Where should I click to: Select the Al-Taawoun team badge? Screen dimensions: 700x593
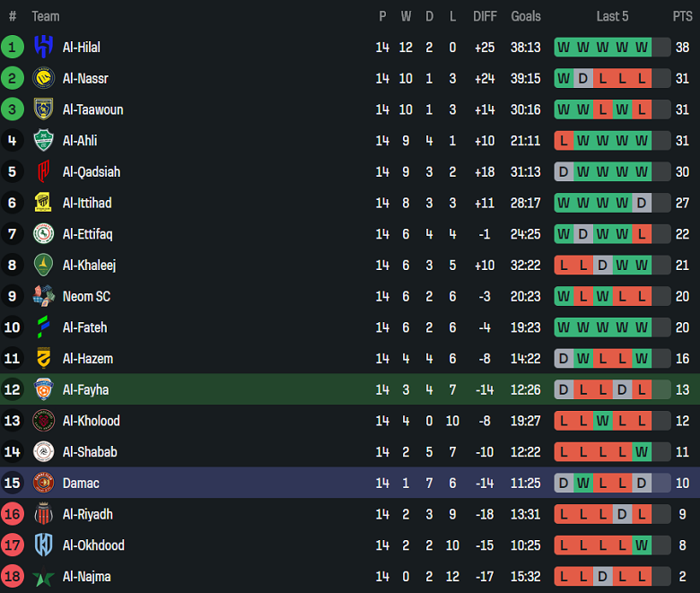[x=43, y=109]
